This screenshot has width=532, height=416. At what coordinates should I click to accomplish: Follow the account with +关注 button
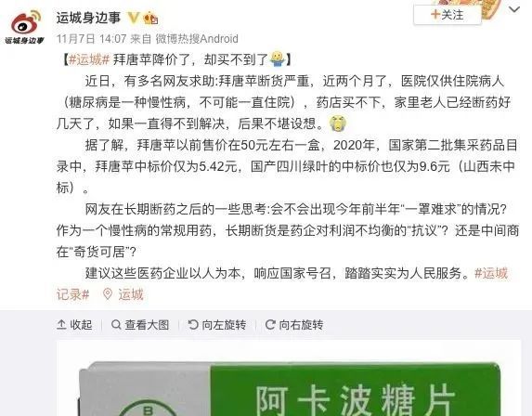[448, 15]
